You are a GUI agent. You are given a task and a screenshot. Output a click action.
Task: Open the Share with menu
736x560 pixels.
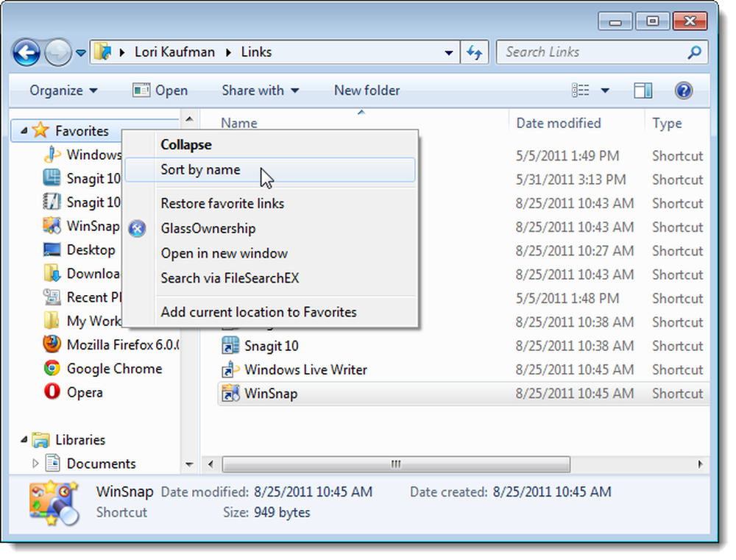coord(260,90)
